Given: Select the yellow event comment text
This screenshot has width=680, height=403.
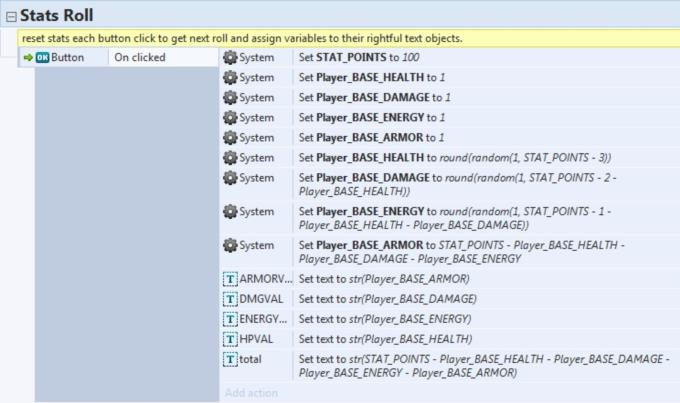Looking at the screenshot, I should 242,38.
